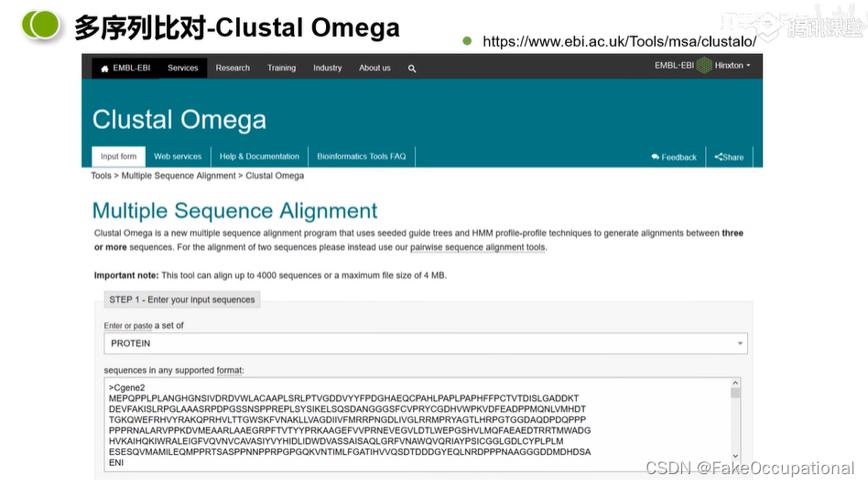Image resolution: width=868 pixels, height=486 pixels.
Task: Click the Feedback speech icon
Action: [655, 157]
